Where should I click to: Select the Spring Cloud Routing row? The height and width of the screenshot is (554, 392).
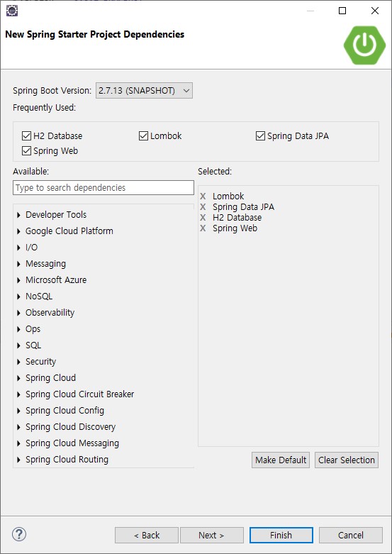point(67,460)
